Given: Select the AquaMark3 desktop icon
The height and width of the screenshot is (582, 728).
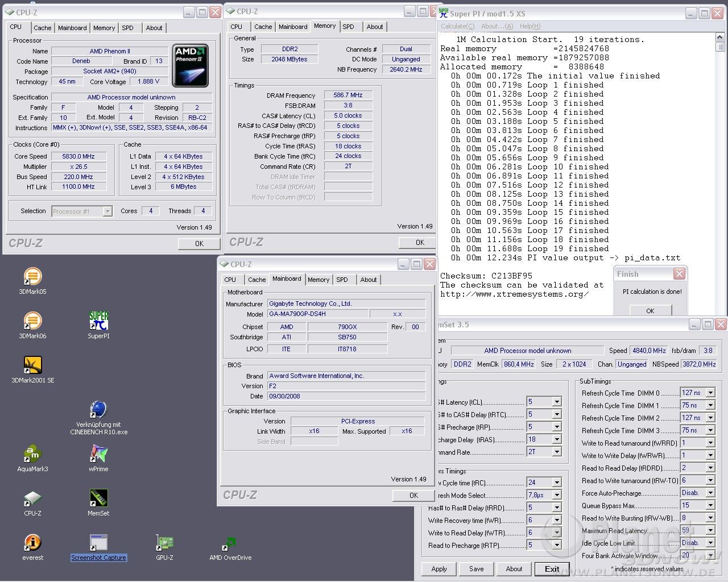Looking at the screenshot, I should coord(32,455).
